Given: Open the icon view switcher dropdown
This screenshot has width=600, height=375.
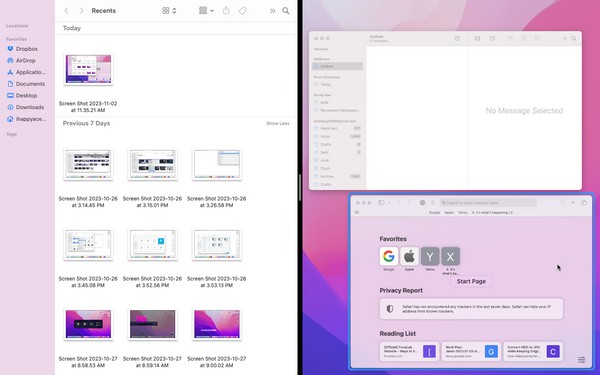Looking at the screenshot, I should [x=169, y=11].
